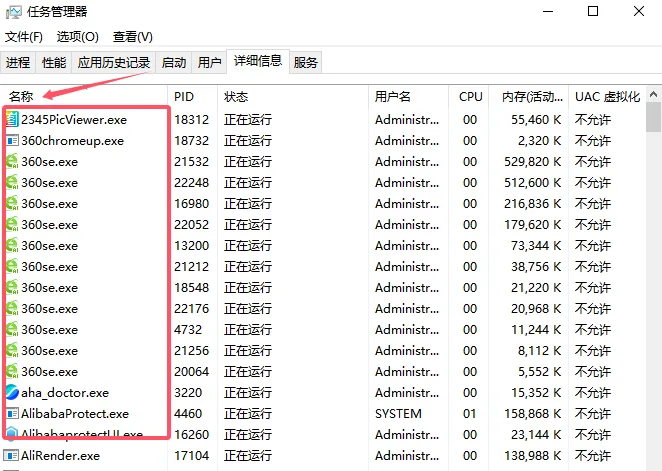Click the 360se.exe icon with PID 22248
The image size is (662, 471).
(12, 183)
